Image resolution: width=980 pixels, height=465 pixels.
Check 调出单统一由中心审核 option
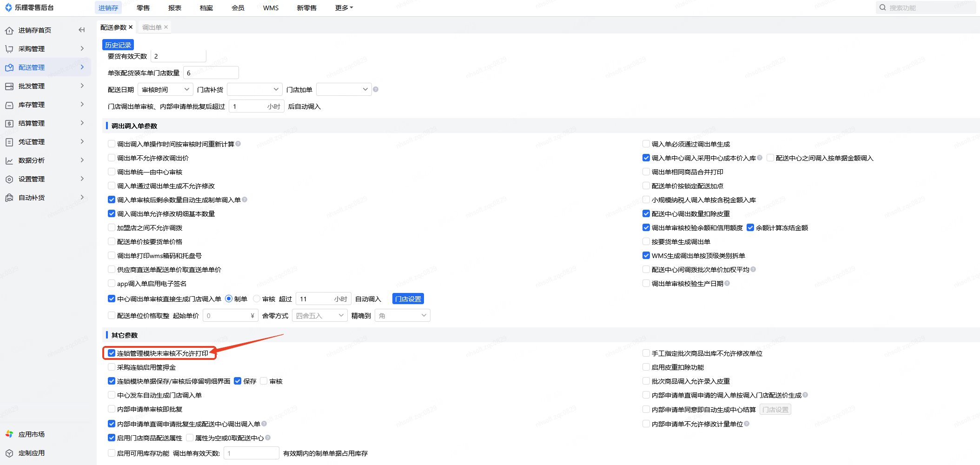112,172
